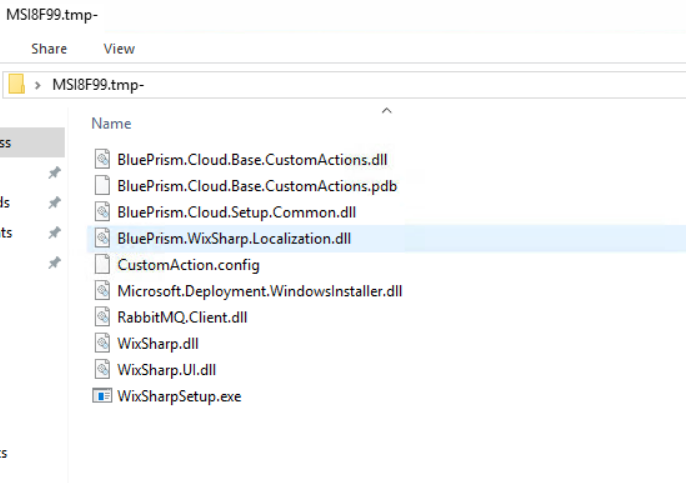Click the MSI8F99.tmp- breadcrumb in address bar
Viewport: 686px width, 484px height.
click(98, 84)
